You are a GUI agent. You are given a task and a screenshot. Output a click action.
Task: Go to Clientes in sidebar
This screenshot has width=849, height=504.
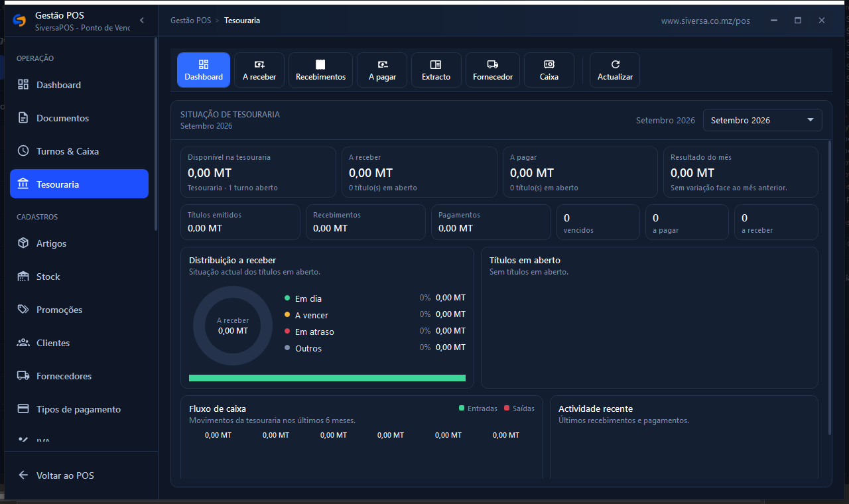tap(79, 343)
